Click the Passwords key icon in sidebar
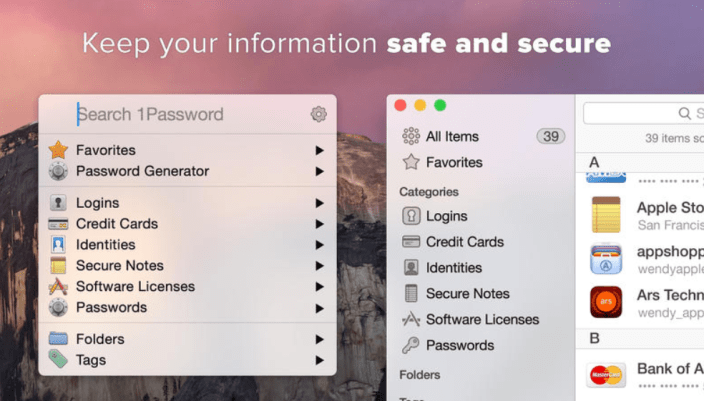704x401 pixels. tap(410, 346)
